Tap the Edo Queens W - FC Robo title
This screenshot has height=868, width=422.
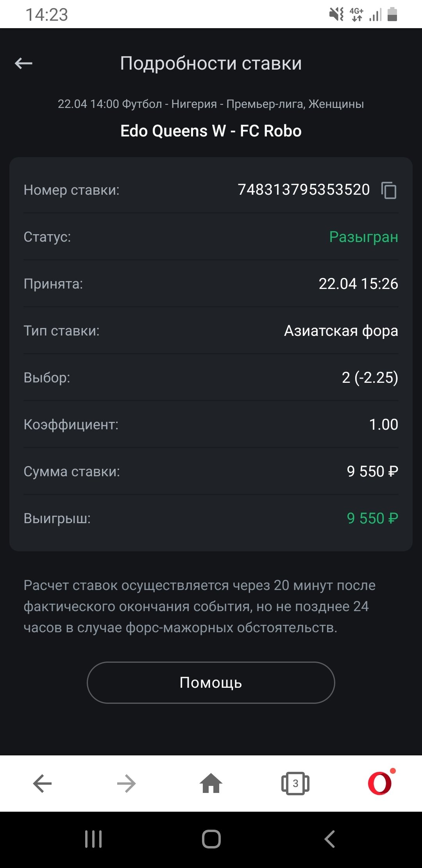211,131
